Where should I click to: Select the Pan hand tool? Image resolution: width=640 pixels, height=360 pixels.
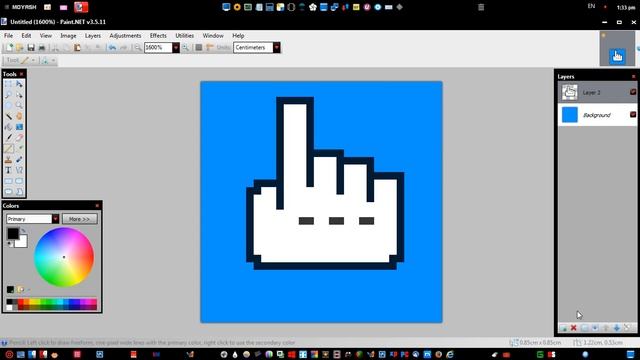click(x=19, y=116)
